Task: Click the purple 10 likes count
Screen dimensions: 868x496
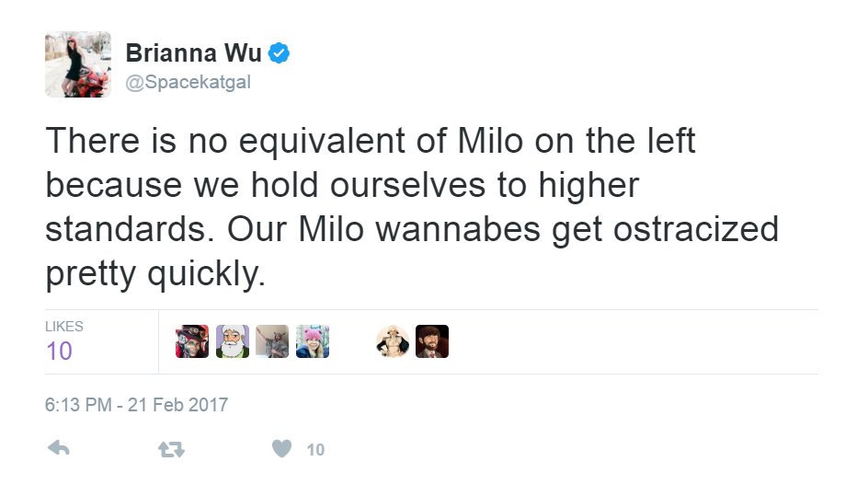Action: pyautogui.click(x=59, y=351)
